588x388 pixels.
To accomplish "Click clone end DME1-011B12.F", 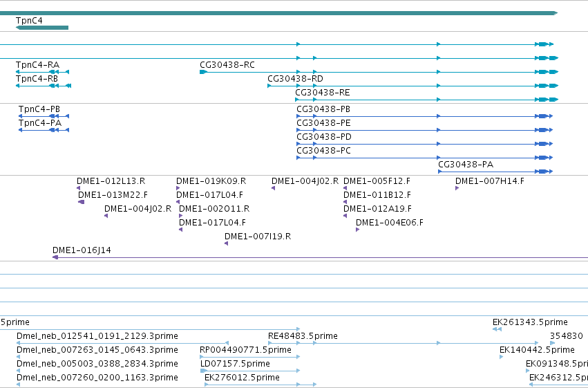I will click(x=377, y=195).
